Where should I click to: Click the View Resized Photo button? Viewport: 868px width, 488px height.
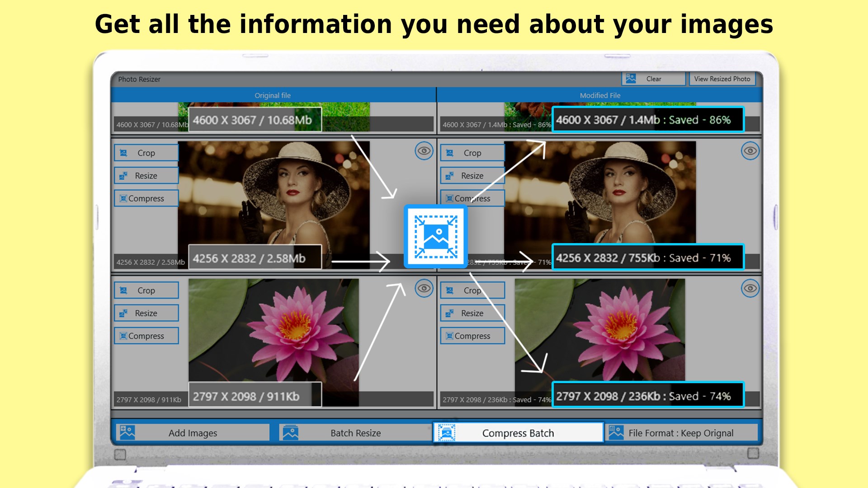click(x=722, y=79)
